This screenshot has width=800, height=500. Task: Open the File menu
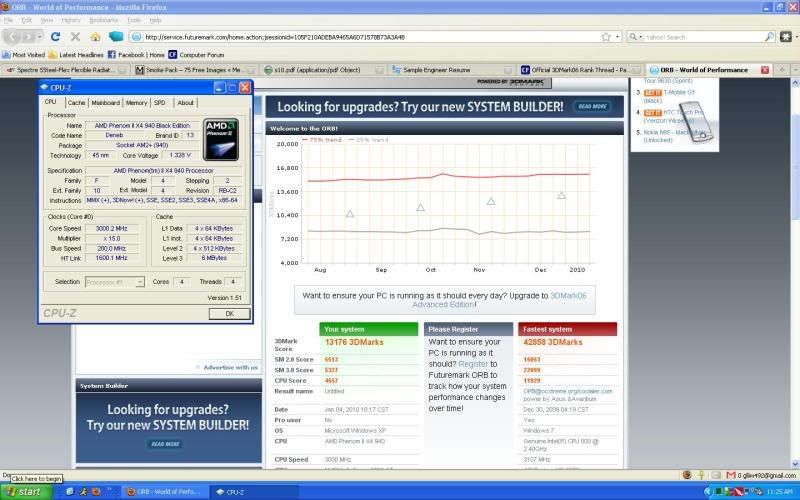(8, 20)
